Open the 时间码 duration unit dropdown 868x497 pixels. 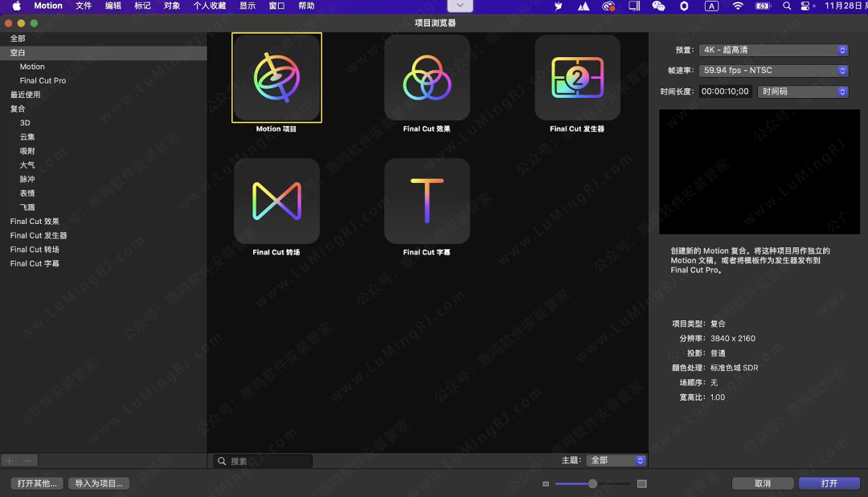pyautogui.click(x=803, y=92)
